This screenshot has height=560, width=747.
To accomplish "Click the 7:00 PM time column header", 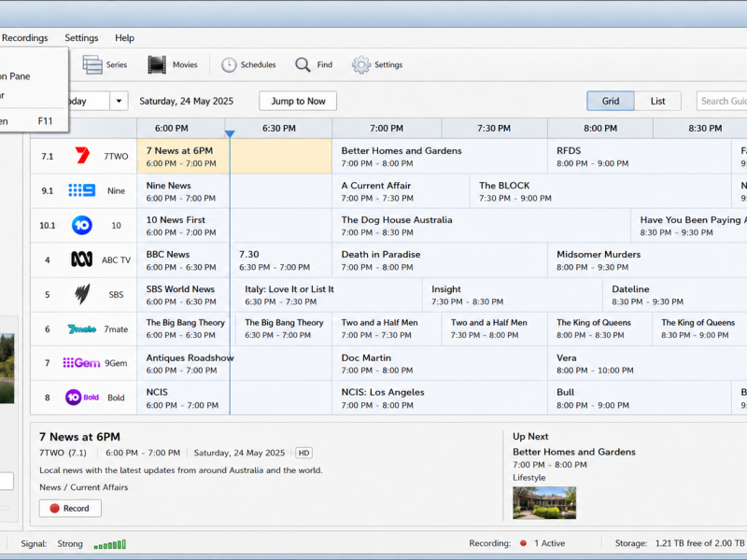I will point(387,128).
